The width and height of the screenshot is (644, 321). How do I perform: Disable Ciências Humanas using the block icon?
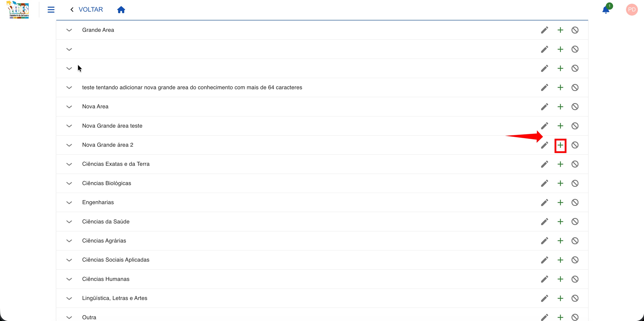click(x=575, y=279)
